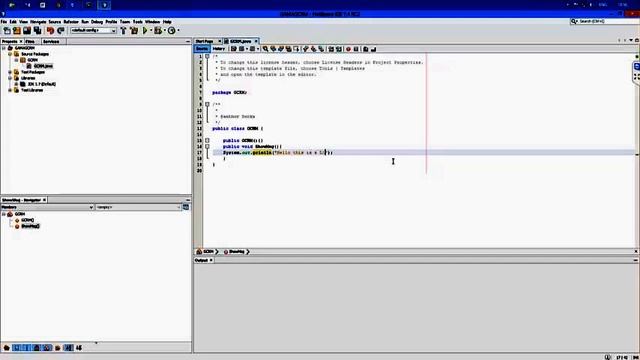The image size is (640, 360).
Task: Select GCRM package node in Projects tree
Action: [32, 60]
